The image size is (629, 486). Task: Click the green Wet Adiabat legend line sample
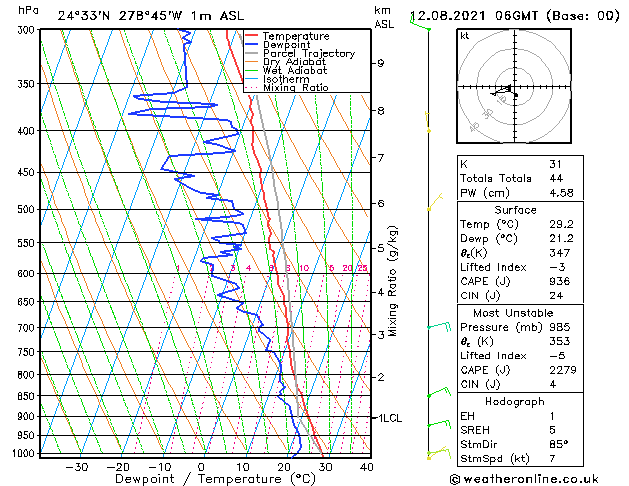252,71
